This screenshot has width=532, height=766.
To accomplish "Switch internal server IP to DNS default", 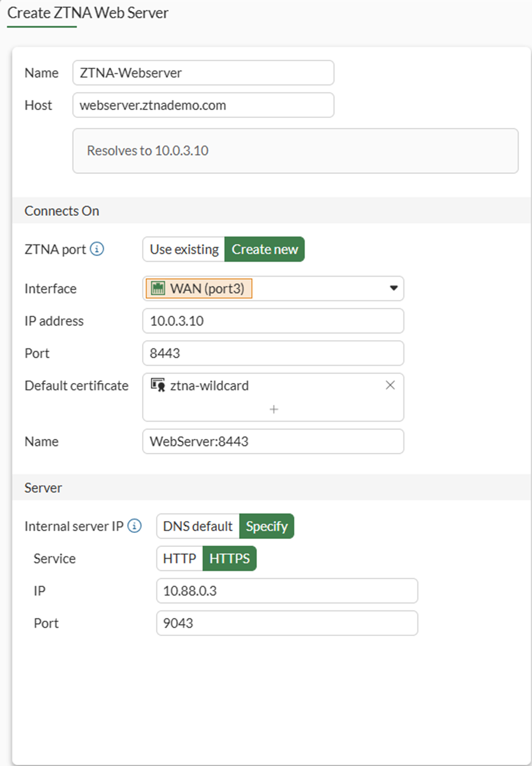I will tap(198, 526).
